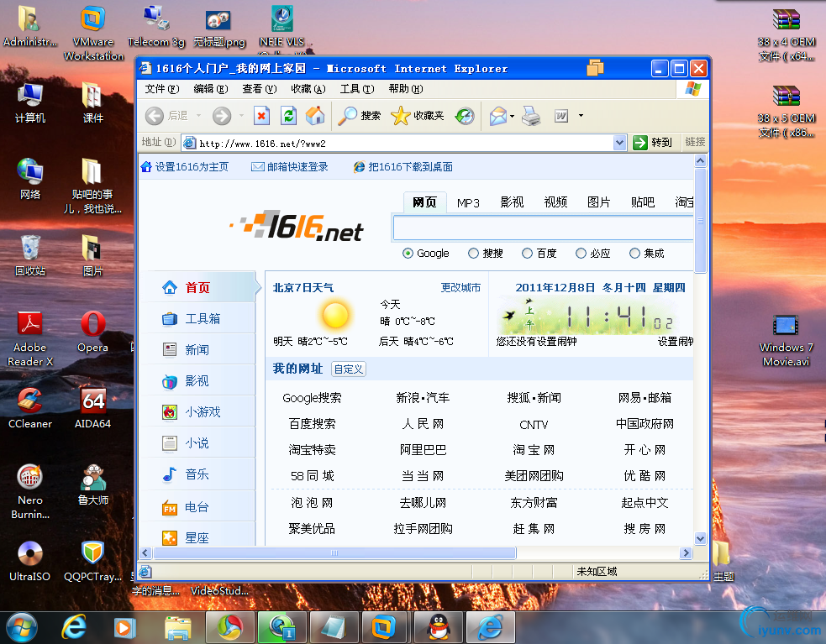Expand the address bar URL dropdown
The height and width of the screenshot is (644, 826).
pyautogui.click(x=620, y=143)
